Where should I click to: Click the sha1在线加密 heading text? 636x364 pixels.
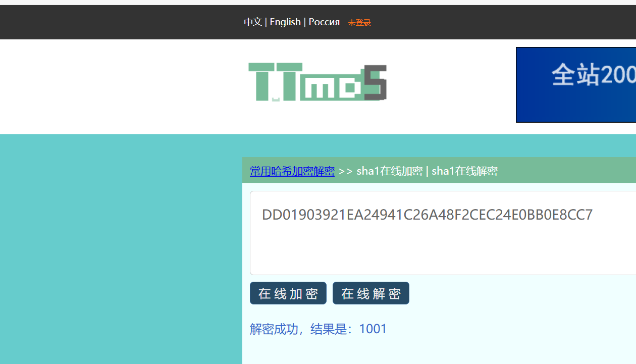pos(389,171)
